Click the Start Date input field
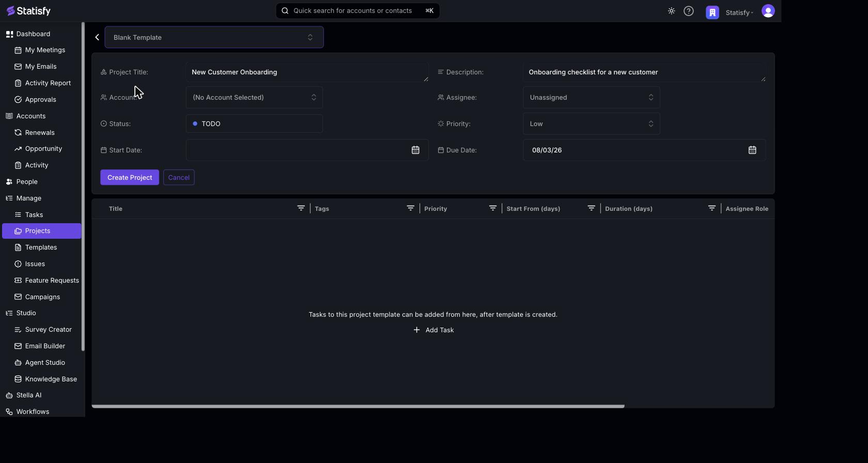The width and height of the screenshot is (868, 463). coord(307,150)
